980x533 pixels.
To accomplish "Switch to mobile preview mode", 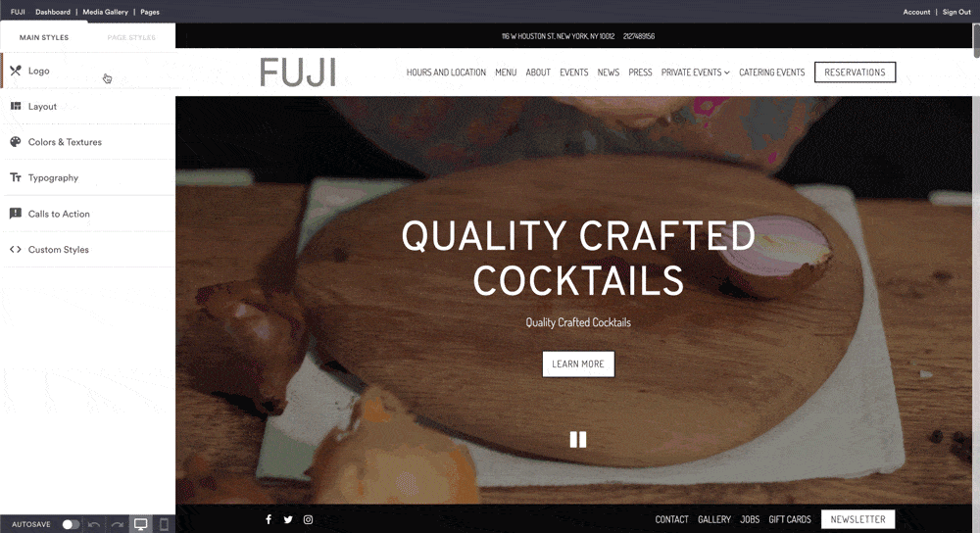I will tap(164, 524).
